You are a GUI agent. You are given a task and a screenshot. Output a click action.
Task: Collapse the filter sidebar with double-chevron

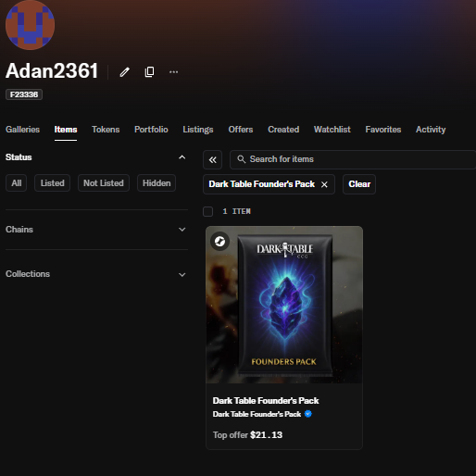[x=212, y=159]
